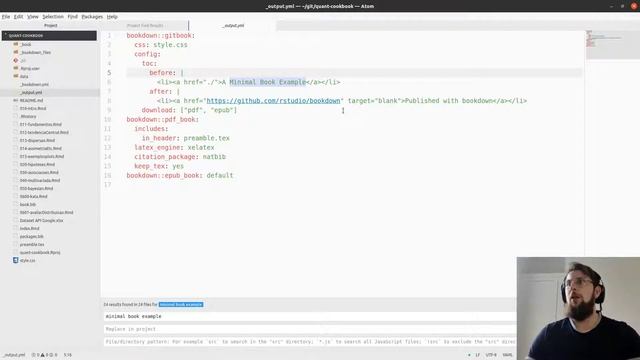Screen dimensions: 640x360
Task: Open the Selection menu
Action: 53,17
